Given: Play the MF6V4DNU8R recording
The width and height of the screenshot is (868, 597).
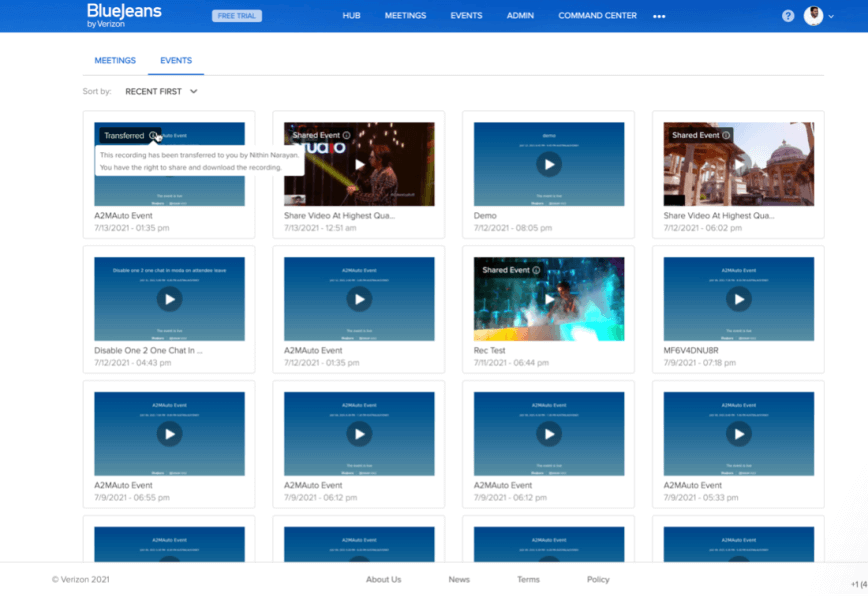Looking at the screenshot, I should (x=739, y=299).
